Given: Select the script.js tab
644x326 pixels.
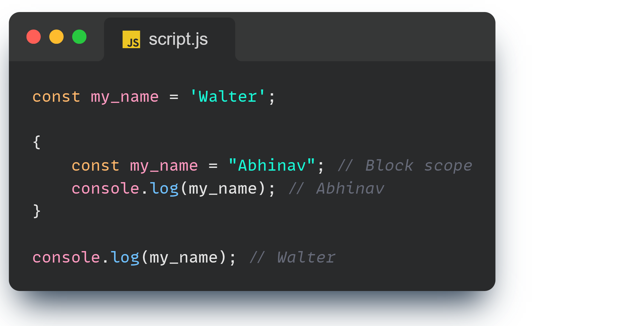Looking at the screenshot, I should [x=178, y=39].
